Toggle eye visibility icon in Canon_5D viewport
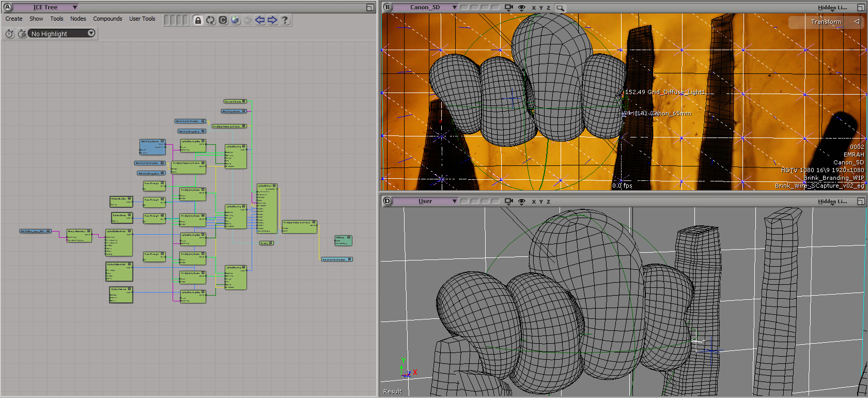Viewport: 868px width, 398px height. (521, 8)
